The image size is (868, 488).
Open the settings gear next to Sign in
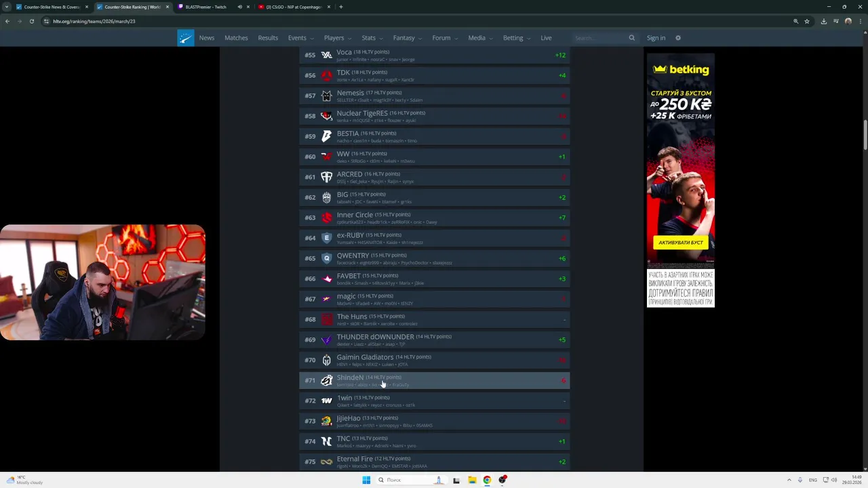pos(677,38)
